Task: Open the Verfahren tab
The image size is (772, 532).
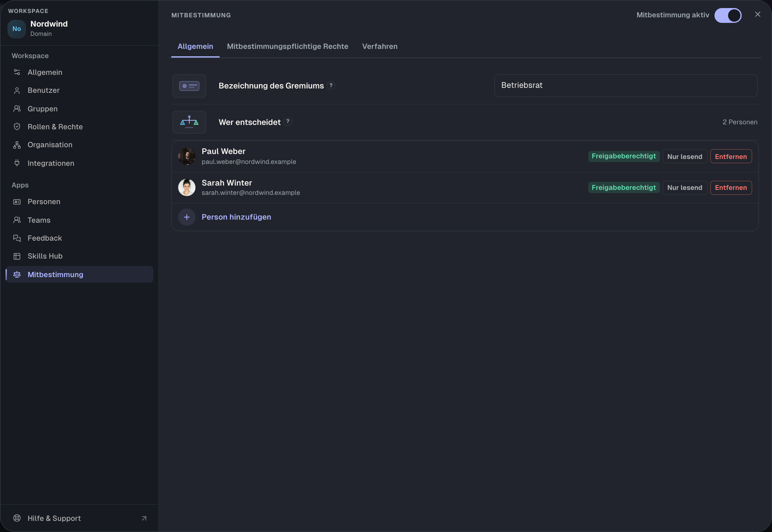Action: click(x=380, y=46)
